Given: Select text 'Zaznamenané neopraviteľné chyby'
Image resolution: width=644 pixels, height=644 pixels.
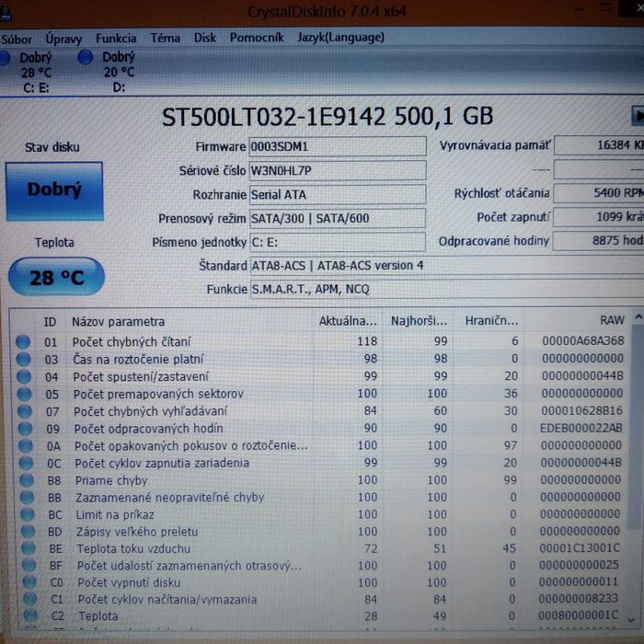Looking at the screenshot, I should [x=169, y=498].
